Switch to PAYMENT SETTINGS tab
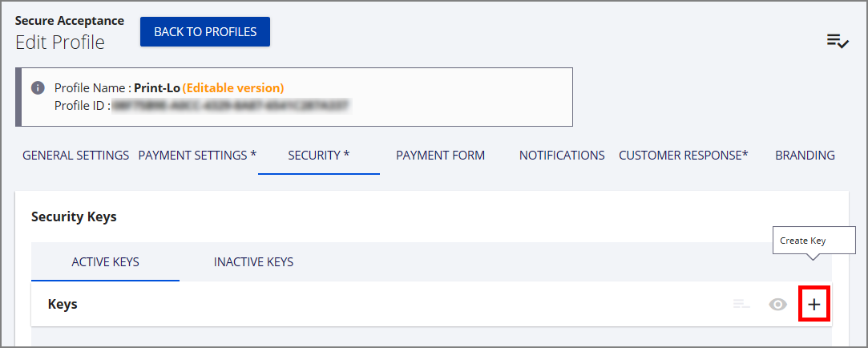 [x=197, y=156]
